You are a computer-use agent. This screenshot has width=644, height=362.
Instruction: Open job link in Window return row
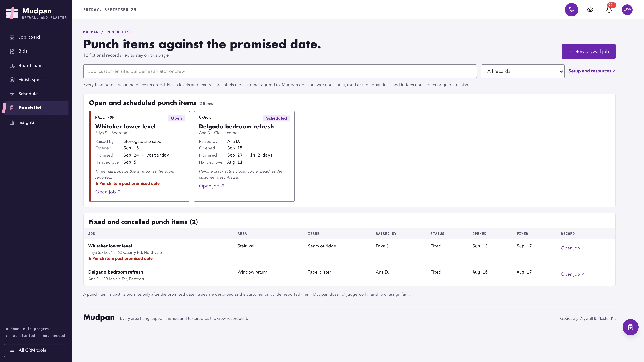pos(573,274)
